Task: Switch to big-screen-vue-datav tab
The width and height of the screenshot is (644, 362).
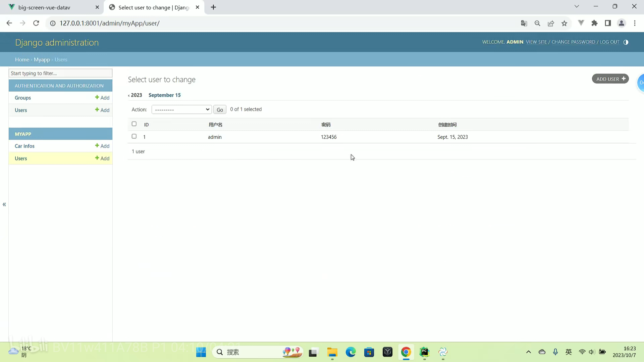Action: click(44, 7)
